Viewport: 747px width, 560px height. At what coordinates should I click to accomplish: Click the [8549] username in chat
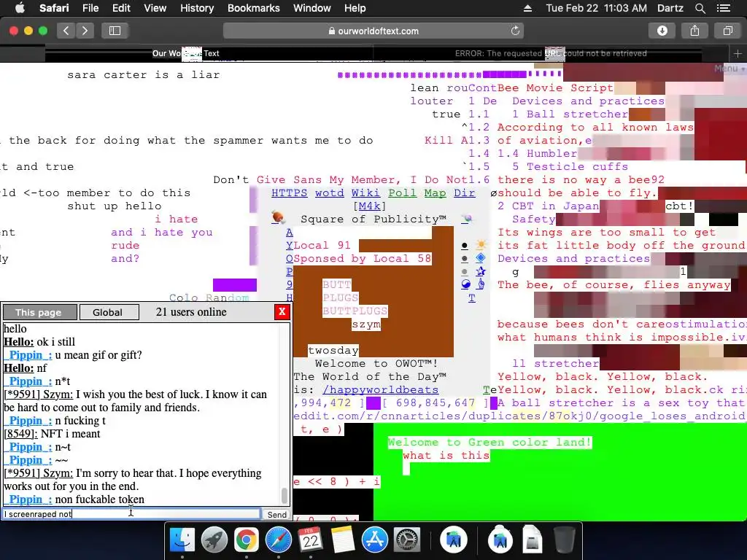pyautogui.click(x=20, y=434)
